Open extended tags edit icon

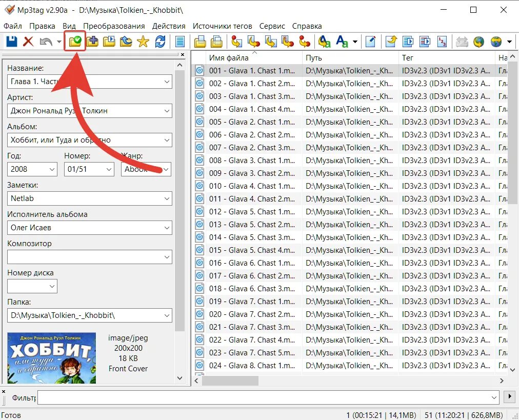371,42
